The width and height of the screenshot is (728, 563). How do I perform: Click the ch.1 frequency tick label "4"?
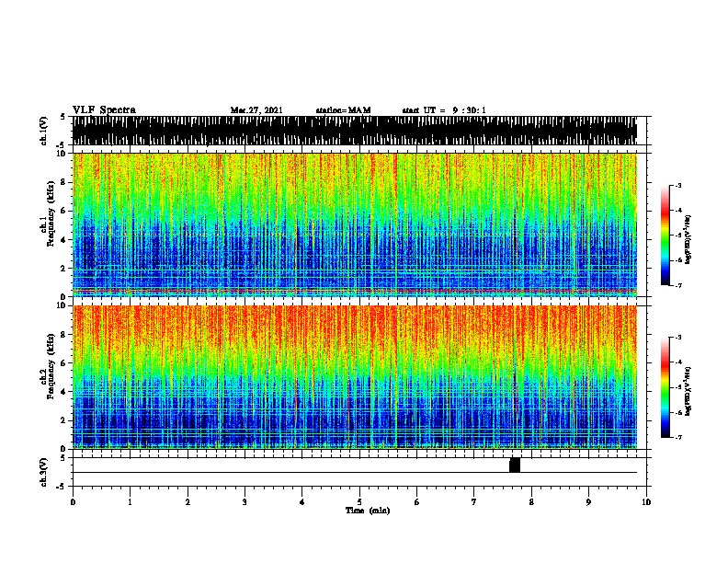pyautogui.click(x=64, y=240)
